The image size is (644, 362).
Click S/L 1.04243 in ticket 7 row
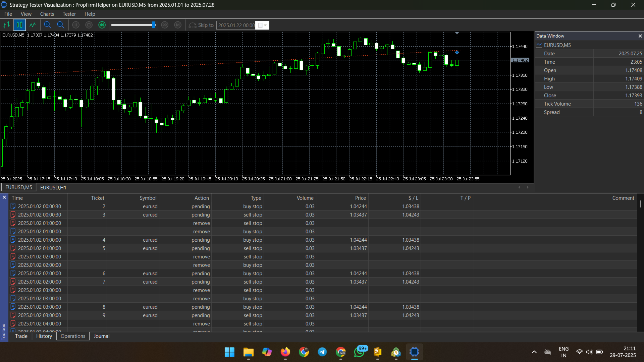point(411,282)
